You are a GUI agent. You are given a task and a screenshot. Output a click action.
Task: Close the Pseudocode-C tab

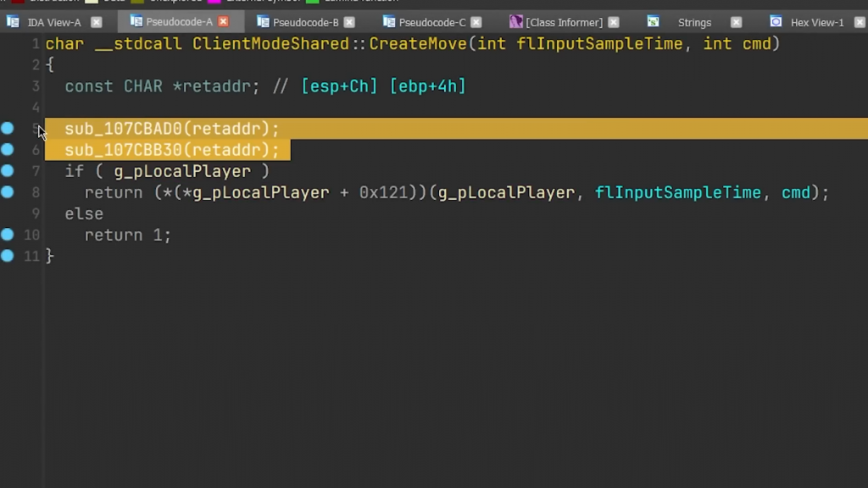tap(476, 22)
